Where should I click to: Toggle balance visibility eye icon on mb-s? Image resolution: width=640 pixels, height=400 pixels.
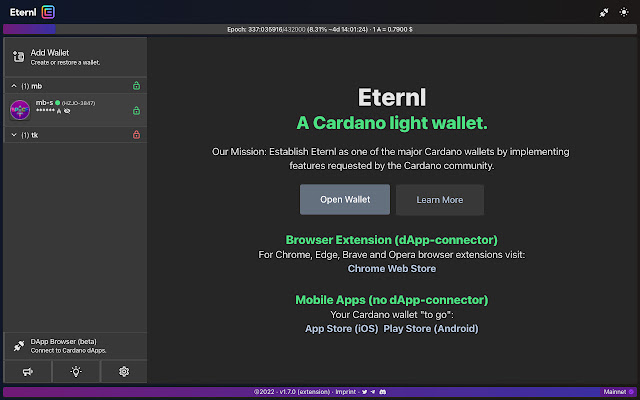pyautogui.click(x=66, y=112)
